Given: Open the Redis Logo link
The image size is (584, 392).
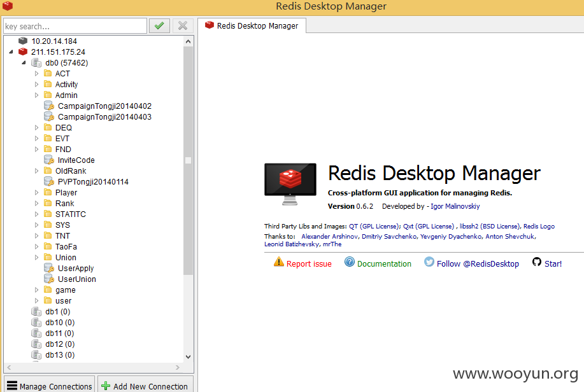Looking at the screenshot, I should pos(539,226).
